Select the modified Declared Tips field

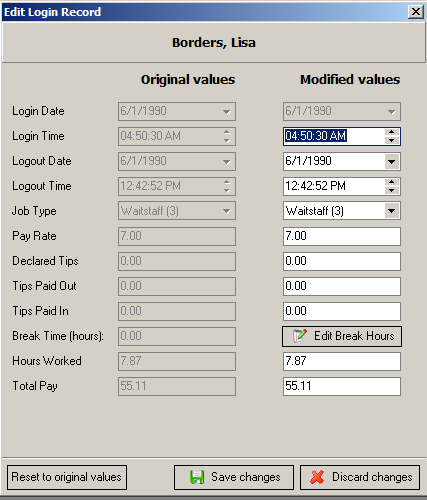coord(342,261)
